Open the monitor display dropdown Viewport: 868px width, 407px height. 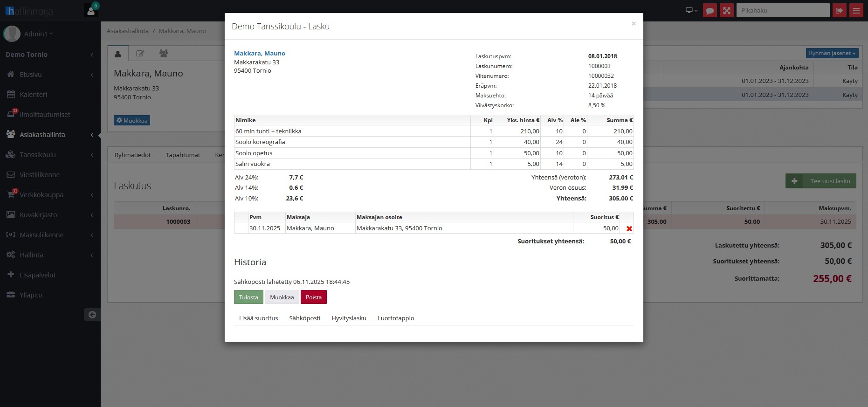pyautogui.click(x=691, y=10)
